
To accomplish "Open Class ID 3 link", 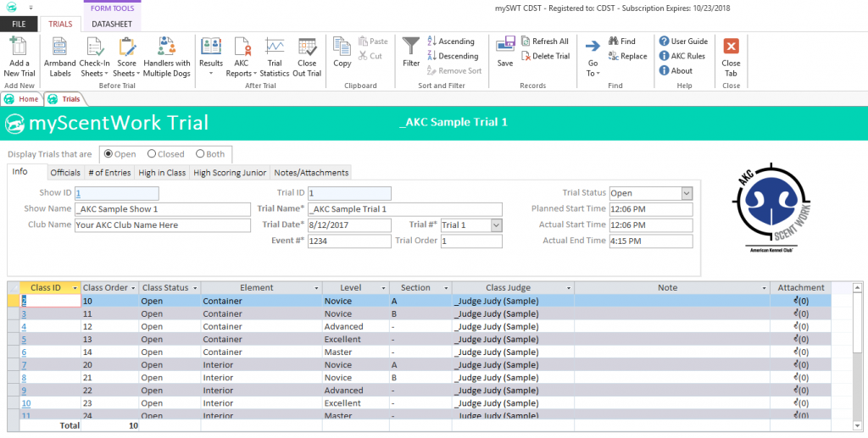I will click(x=24, y=314).
